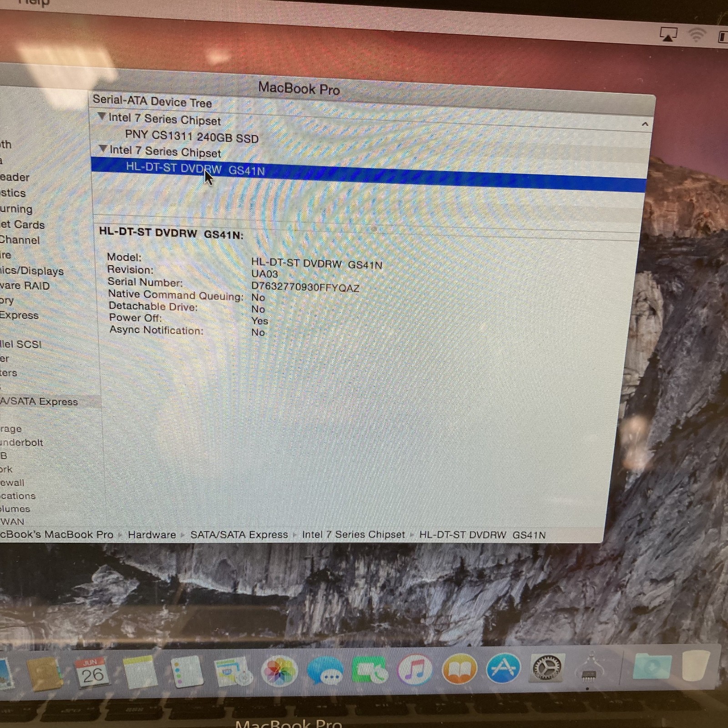Click the Serial-ATA Device Tree column header
Image resolution: width=728 pixels, height=728 pixels.
pyautogui.click(x=152, y=101)
